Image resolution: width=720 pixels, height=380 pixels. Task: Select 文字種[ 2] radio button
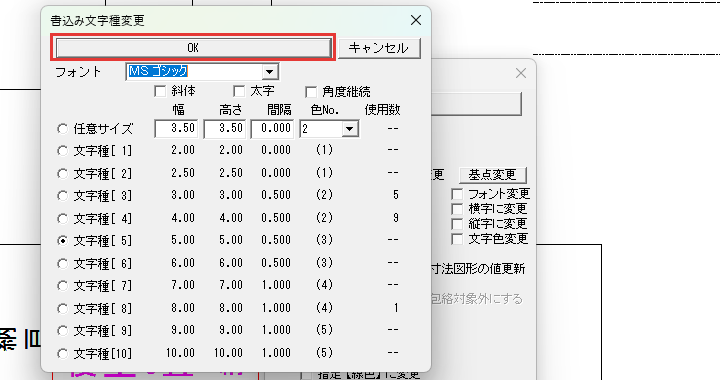click(x=62, y=173)
